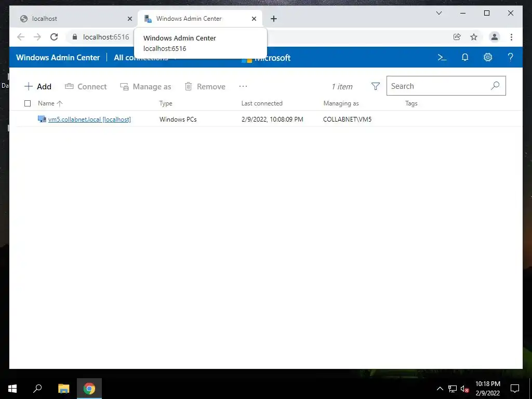Screen dimensions: 532x399
Task: Open File Explorer from the taskbar
Action: click(x=63, y=389)
